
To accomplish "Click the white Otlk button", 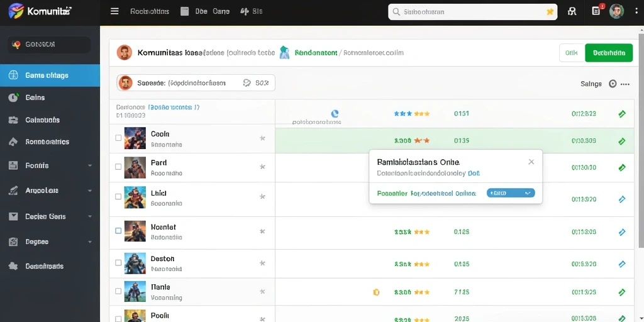I will 572,53.
